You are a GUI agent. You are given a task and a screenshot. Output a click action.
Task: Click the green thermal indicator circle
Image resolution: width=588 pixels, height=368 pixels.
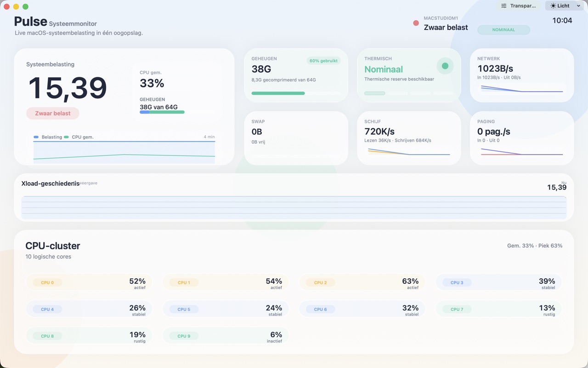point(445,66)
